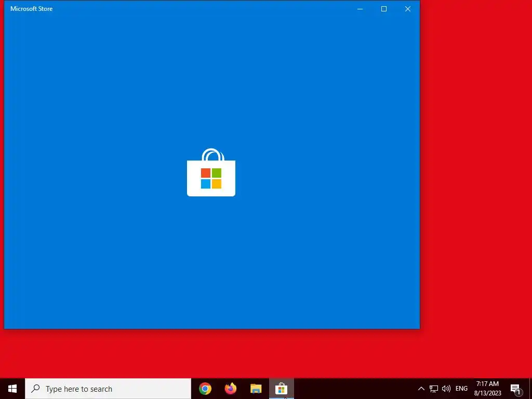Viewport: 532px width, 399px height.
Task: Minimize the Microsoft Store window
Action: click(x=360, y=9)
